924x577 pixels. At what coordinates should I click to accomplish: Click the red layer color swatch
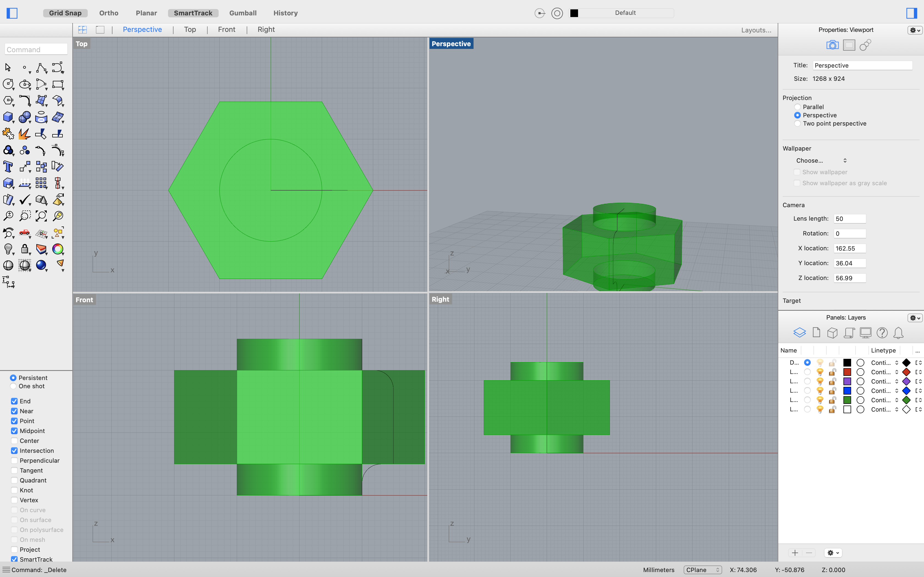tap(847, 372)
